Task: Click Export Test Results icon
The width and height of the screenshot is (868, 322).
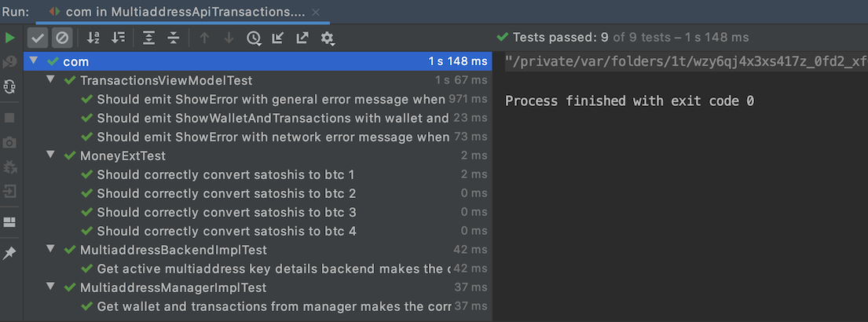Action: (302, 38)
